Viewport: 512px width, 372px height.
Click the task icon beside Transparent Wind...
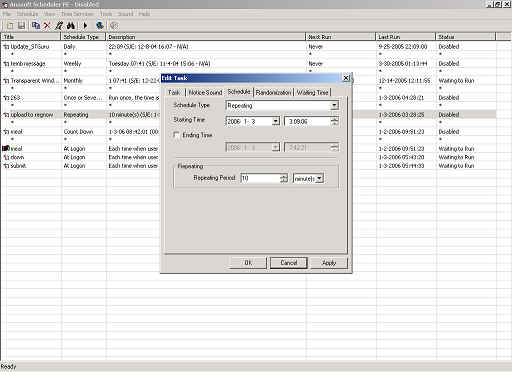click(x=6, y=81)
